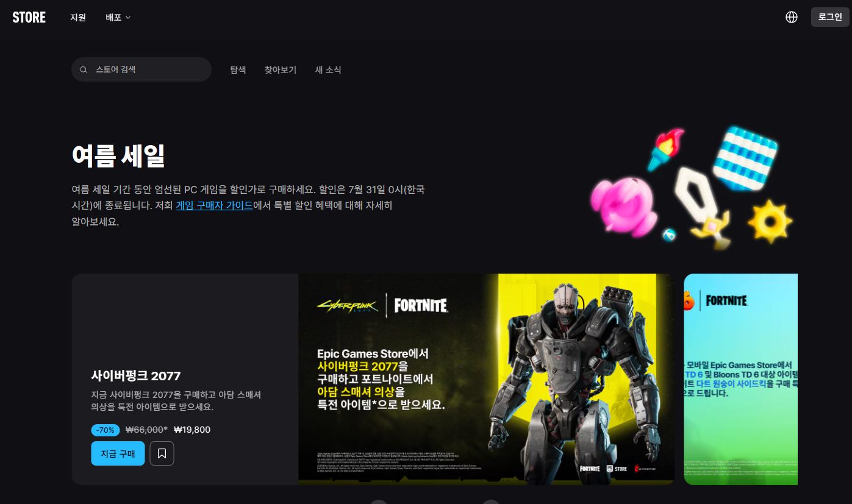Click the 여름 세일 heading

118,156
